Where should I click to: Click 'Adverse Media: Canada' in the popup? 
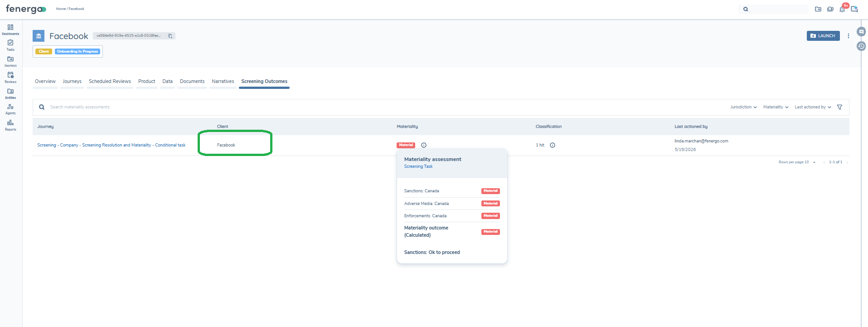pyautogui.click(x=427, y=204)
